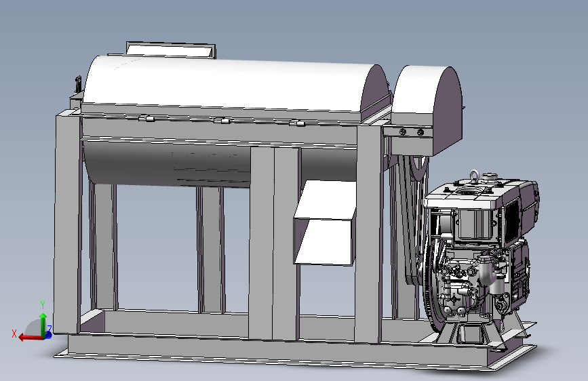This screenshot has height=381, width=588.
Task: Select the feed hopper on top of the drum
Action: click(171, 50)
